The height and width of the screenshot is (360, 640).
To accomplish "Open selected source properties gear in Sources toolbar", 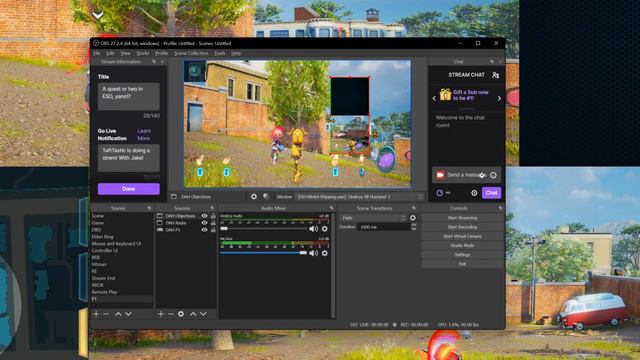I will pyautogui.click(x=181, y=314).
